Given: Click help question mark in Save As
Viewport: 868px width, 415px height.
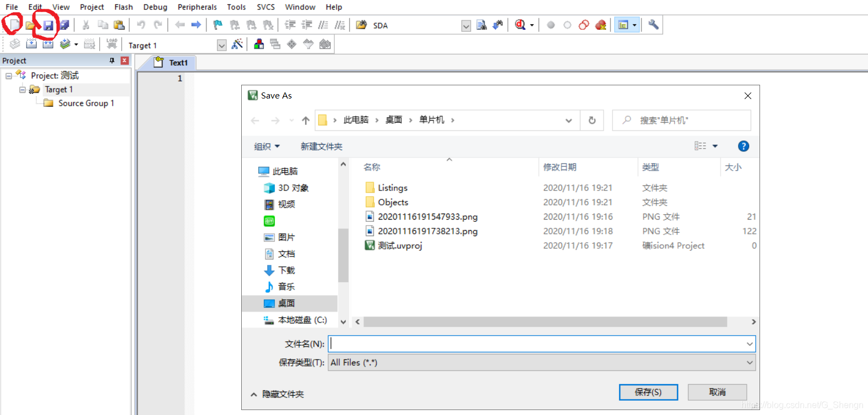Looking at the screenshot, I should (744, 146).
